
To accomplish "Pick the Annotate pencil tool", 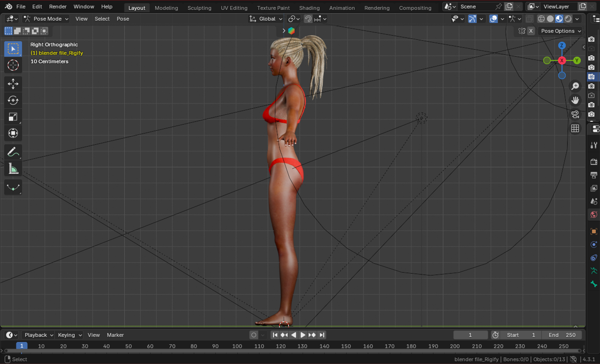I will [13, 152].
